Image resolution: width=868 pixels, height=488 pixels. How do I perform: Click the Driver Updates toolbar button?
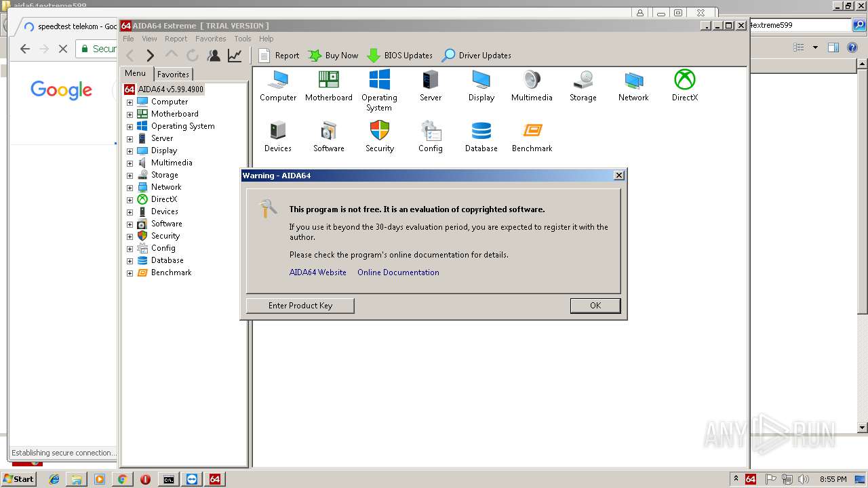pyautogui.click(x=477, y=56)
